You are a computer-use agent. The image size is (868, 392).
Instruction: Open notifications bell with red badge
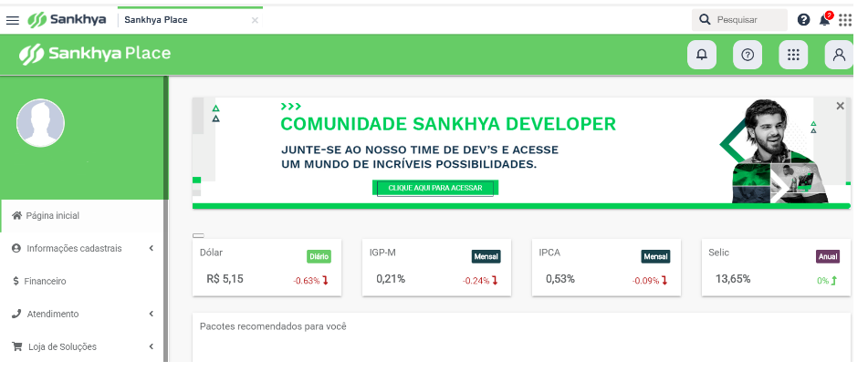(825, 19)
